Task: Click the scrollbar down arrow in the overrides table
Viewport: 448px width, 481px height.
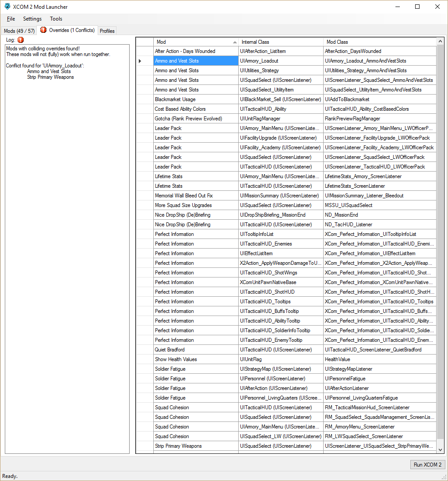Action: tap(440, 450)
